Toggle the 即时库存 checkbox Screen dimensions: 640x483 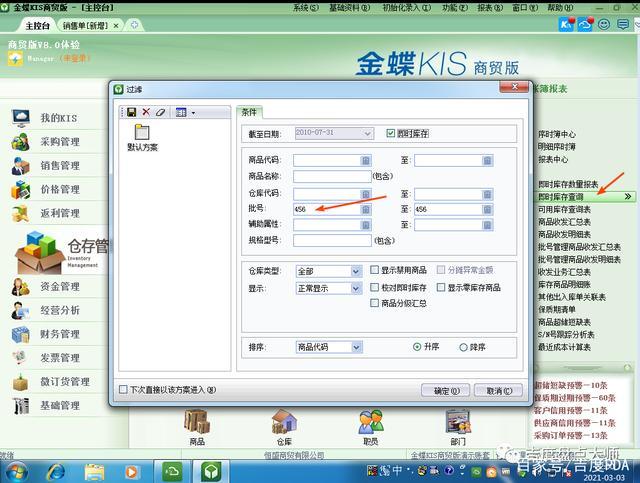tap(391, 133)
